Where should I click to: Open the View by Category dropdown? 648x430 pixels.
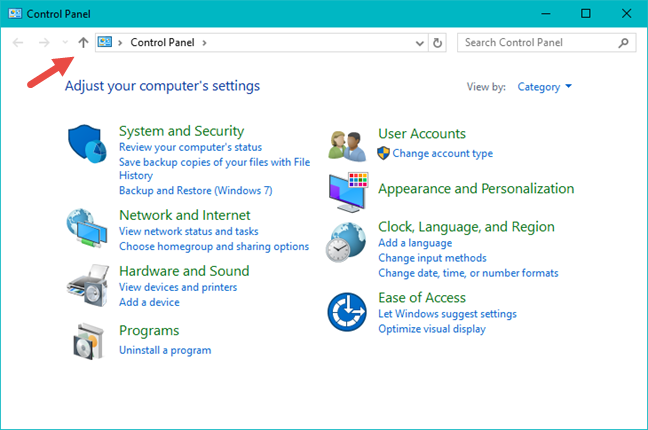click(545, 87)
